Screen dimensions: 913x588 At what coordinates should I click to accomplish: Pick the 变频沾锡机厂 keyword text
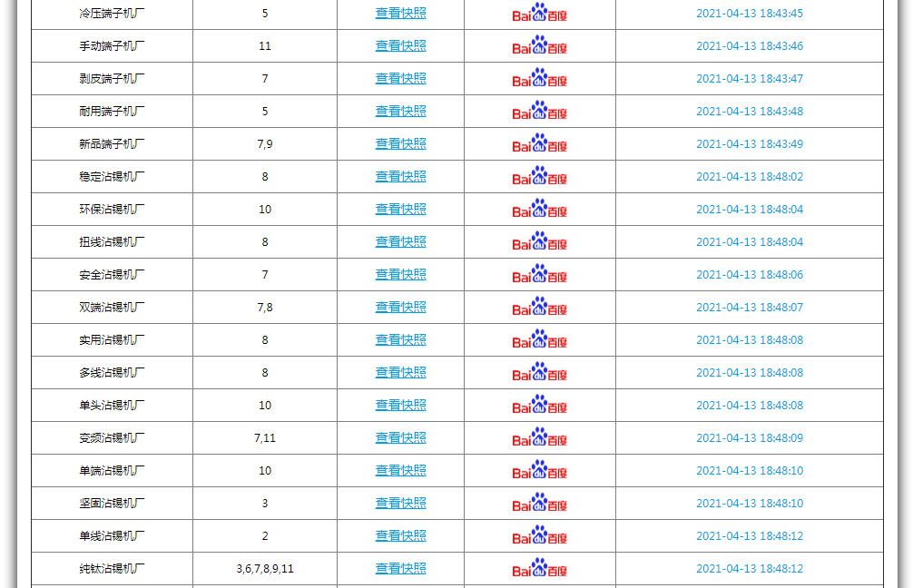112,437
